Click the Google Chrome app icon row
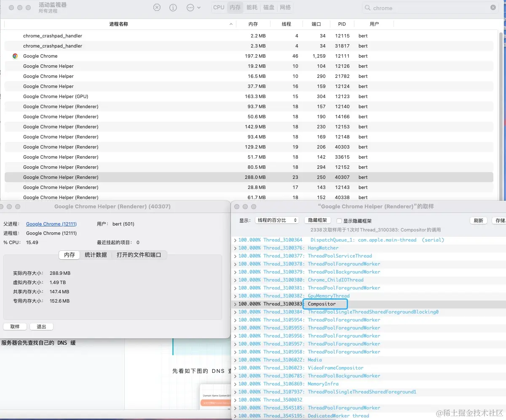 [15, 56]
